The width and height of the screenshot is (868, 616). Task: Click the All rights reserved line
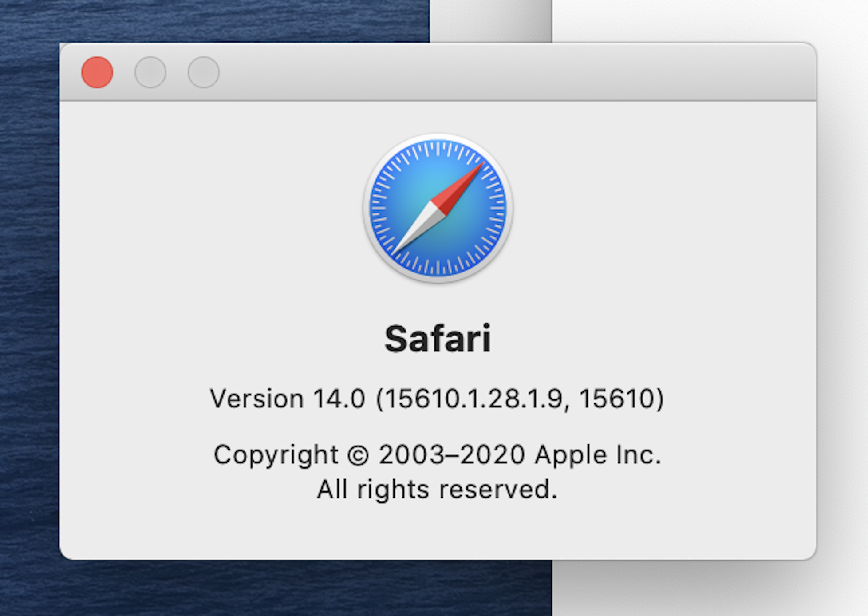click(437, 489)
